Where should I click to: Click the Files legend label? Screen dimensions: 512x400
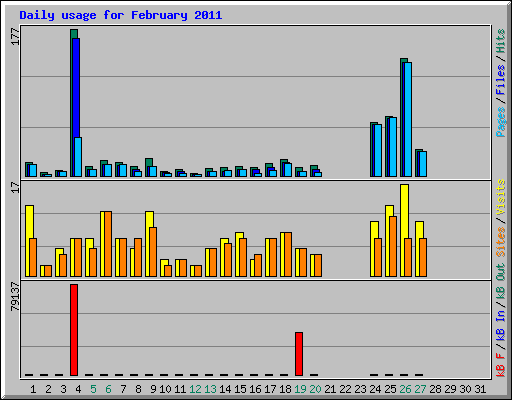coord(500,80)
